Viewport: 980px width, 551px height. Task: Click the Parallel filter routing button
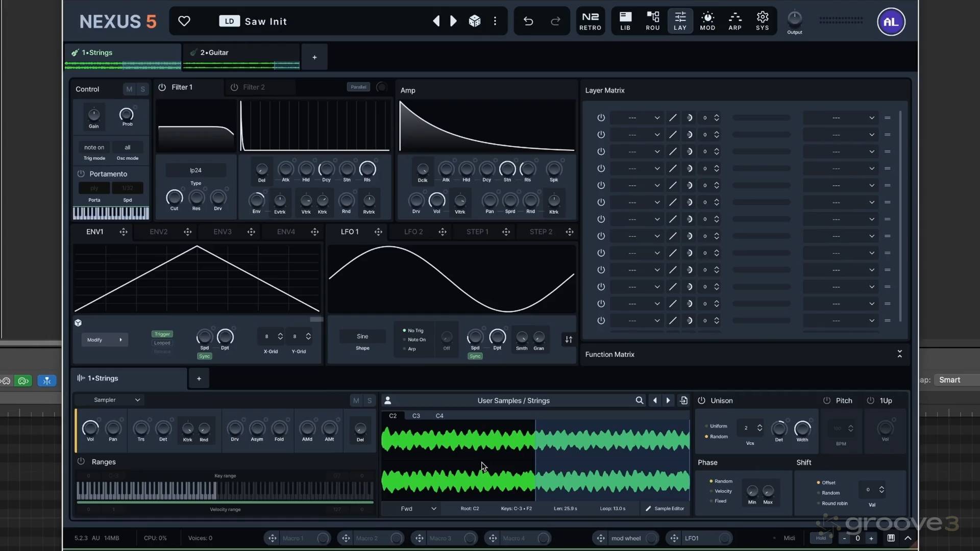[358, 87]
